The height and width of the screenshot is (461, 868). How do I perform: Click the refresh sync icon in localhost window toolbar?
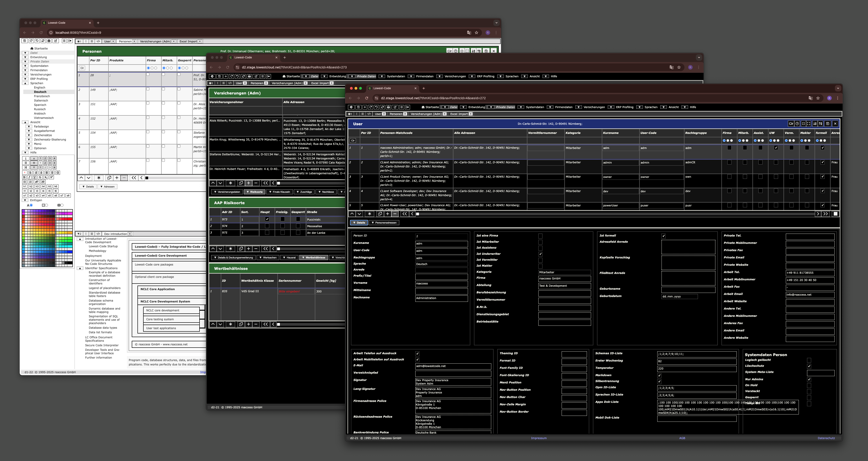[x=43, y=41]
